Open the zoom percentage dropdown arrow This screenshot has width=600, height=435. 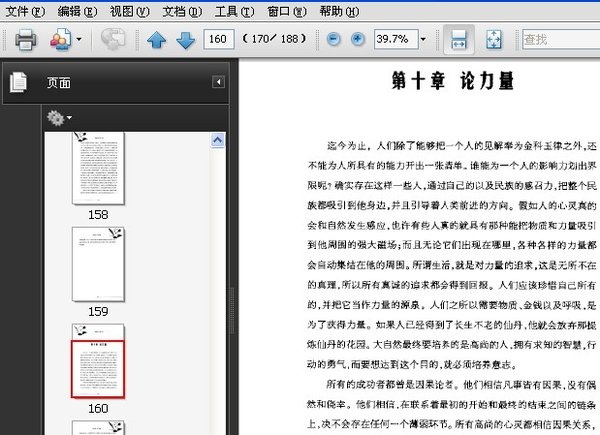click(x=423, y=40)
